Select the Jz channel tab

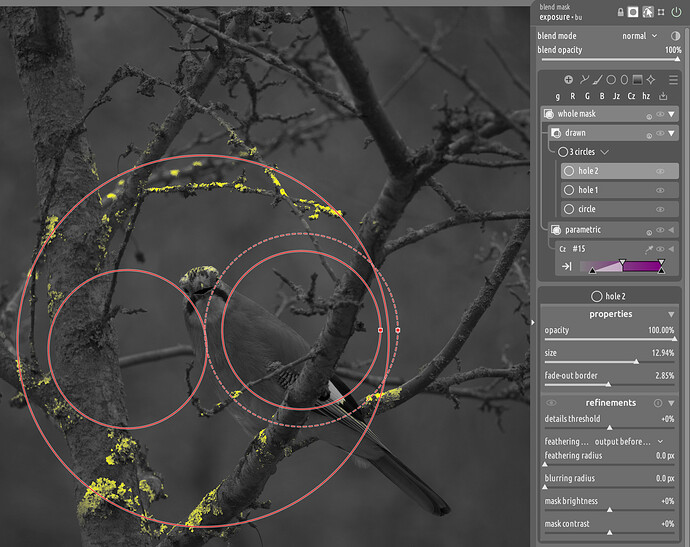pyautogui.click(x=617, y=96)
